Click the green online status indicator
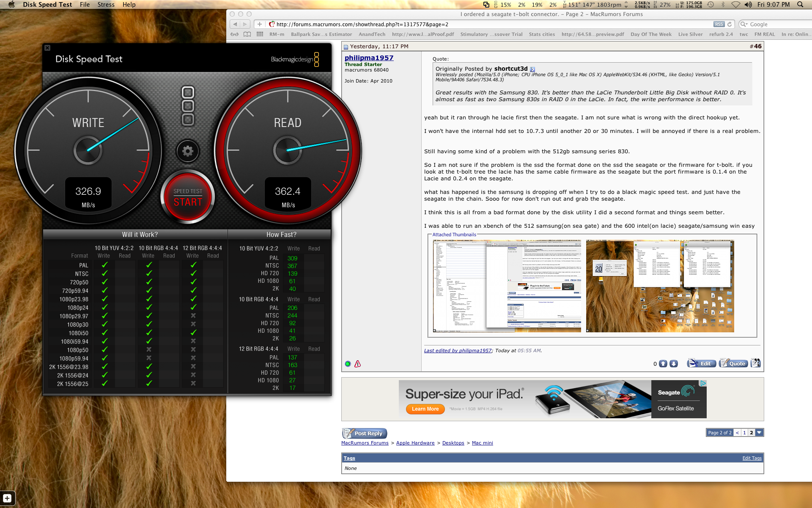The width and height of the screenshot is (812, 508). pos(348,364)
